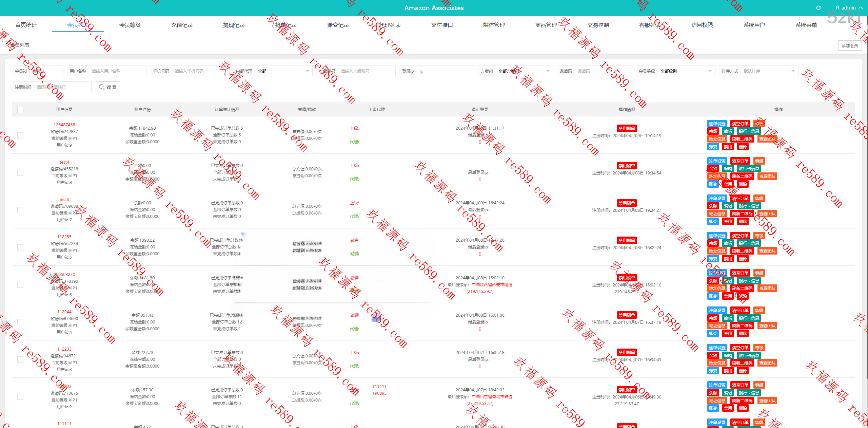Viewport: 868px width, 428px height.
Task: Toggle the select-all header checkbox
Action: point(20,110)
